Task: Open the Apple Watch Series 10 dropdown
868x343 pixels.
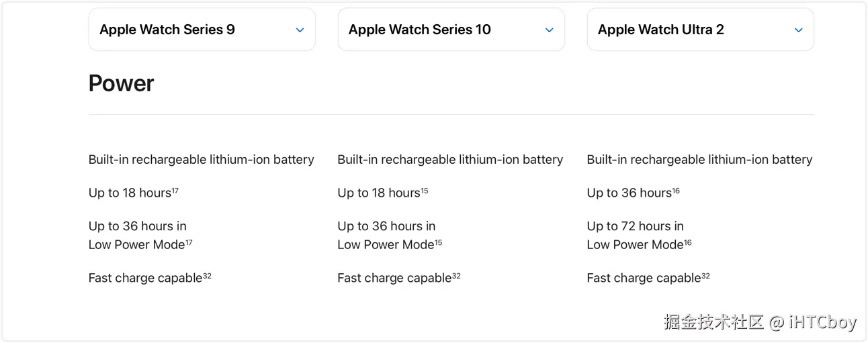Action: pos(451,30)
